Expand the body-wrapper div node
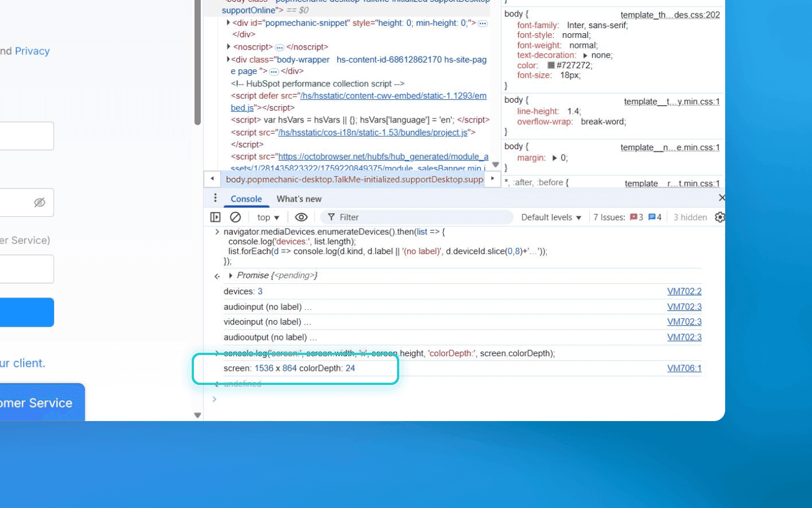Image resolution: width=812 pixels, height=508 pixels. (x=228, y=59)
